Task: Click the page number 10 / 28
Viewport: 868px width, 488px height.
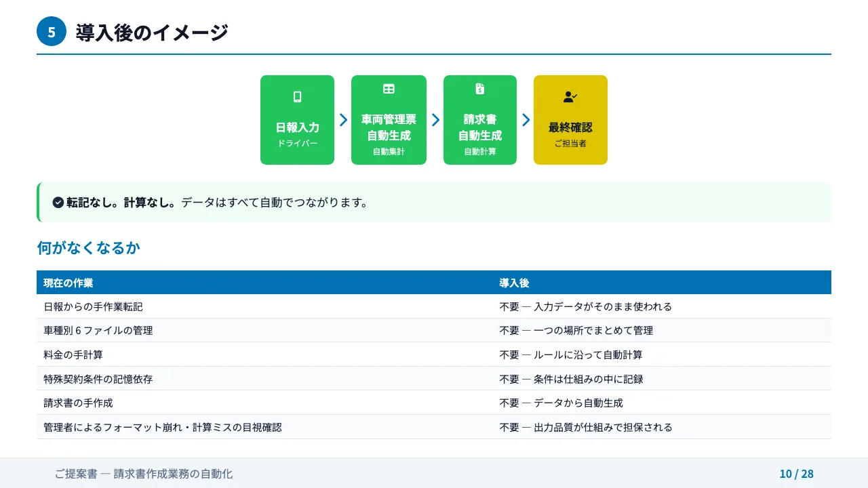Action: point(796,474)
